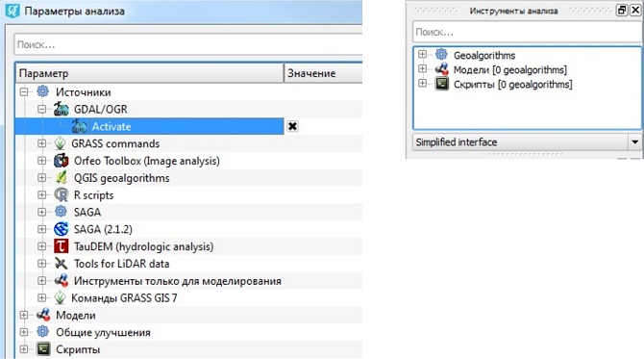Expand the Команды GRASS GIS 7 node
Image resolution: width=644 pixels, height=359 pixels.
point(42,297)
